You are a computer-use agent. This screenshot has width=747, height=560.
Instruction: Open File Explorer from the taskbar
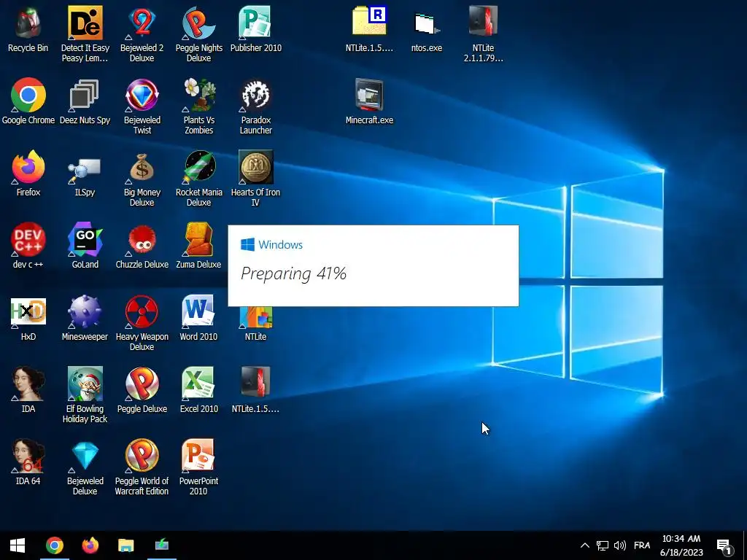coord(125,545)
